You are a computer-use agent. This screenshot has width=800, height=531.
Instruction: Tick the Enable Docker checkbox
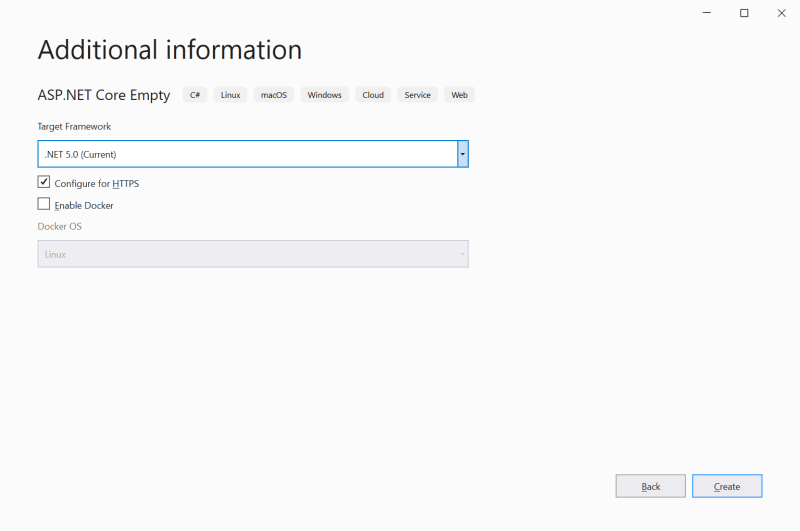[44, 204]
